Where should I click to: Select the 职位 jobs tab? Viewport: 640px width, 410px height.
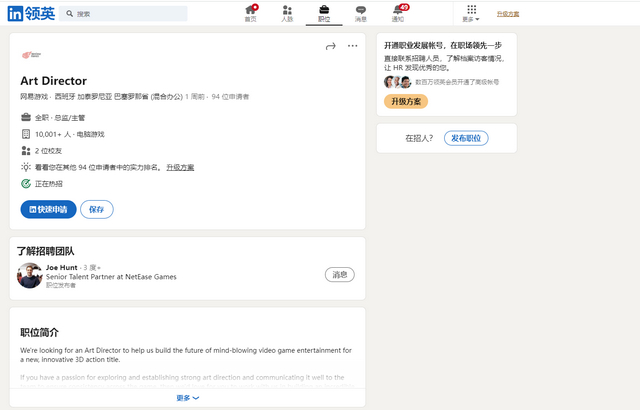coord(324,13)
